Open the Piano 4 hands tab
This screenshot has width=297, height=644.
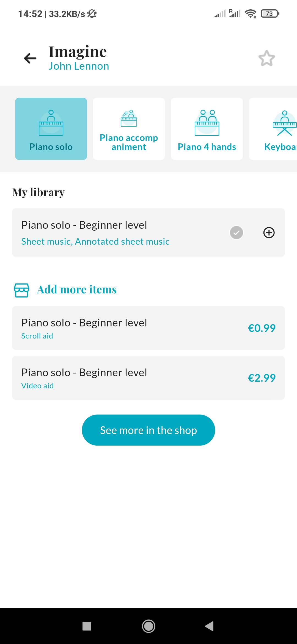point(207,129)
